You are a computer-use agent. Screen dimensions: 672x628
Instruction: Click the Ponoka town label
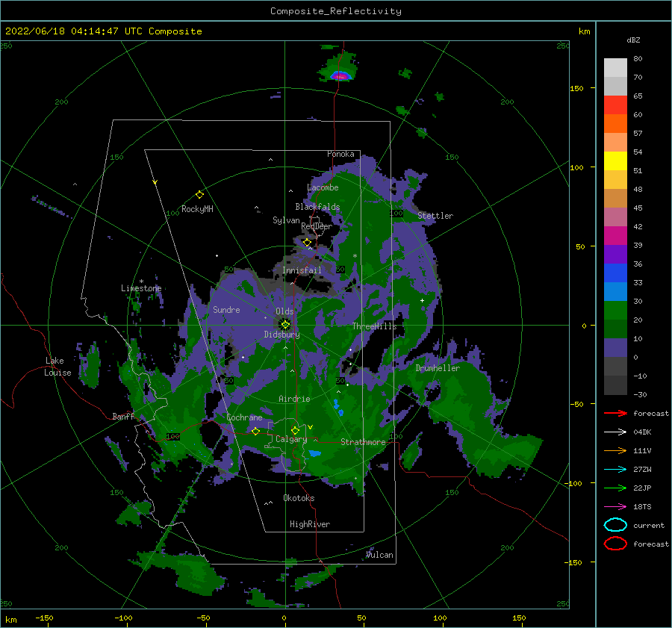pyautogui.click(x=340, y=154)
